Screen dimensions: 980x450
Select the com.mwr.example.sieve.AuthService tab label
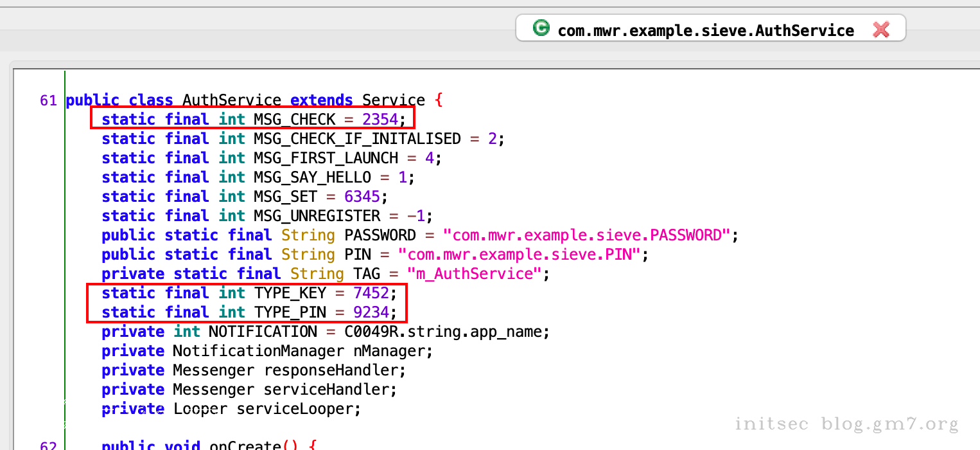[705, 30]
